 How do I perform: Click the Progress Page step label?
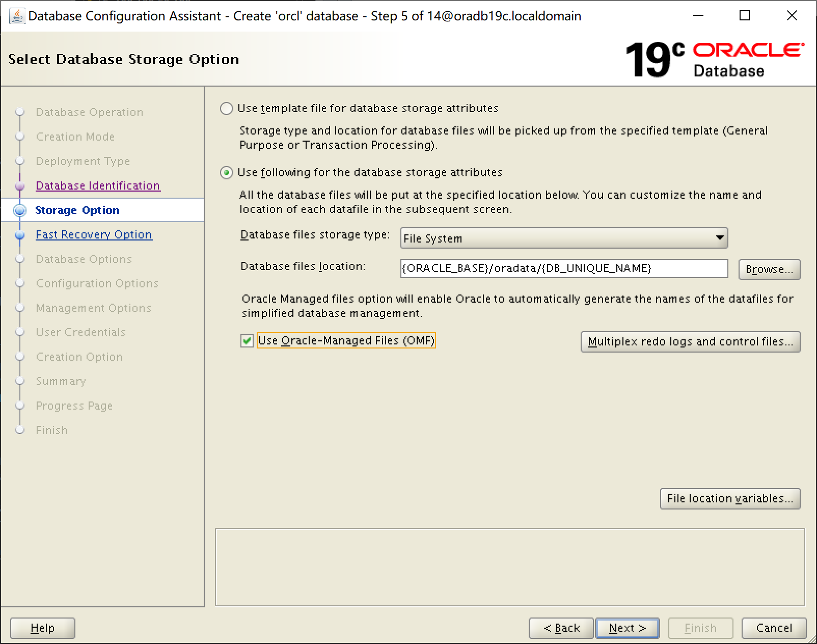click(74, 406)
